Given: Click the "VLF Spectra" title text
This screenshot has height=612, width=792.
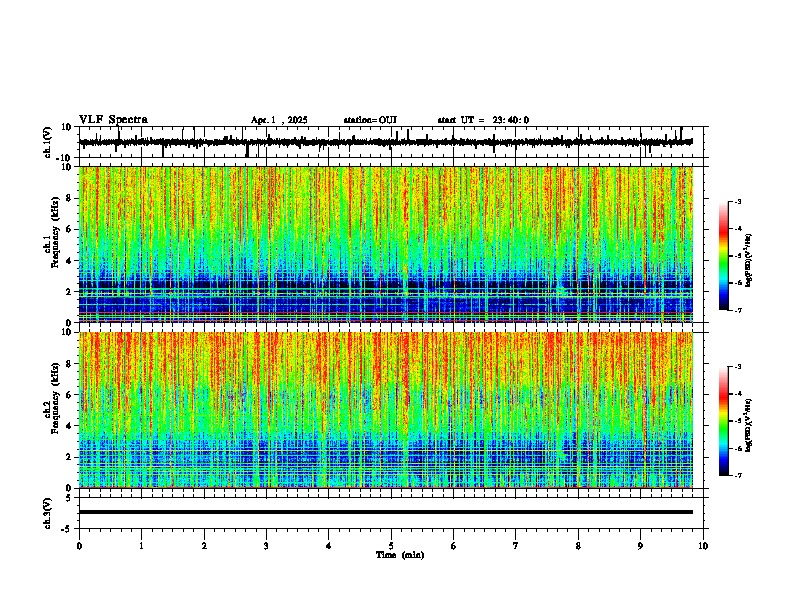Looking at the screenshot, I should (113, 120).
